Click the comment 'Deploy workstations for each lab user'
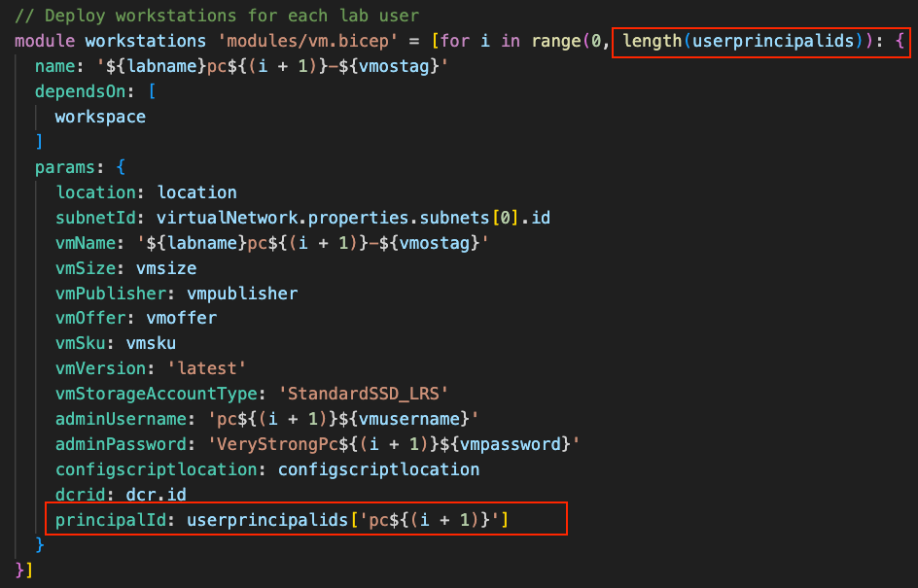 coord(217,16)
